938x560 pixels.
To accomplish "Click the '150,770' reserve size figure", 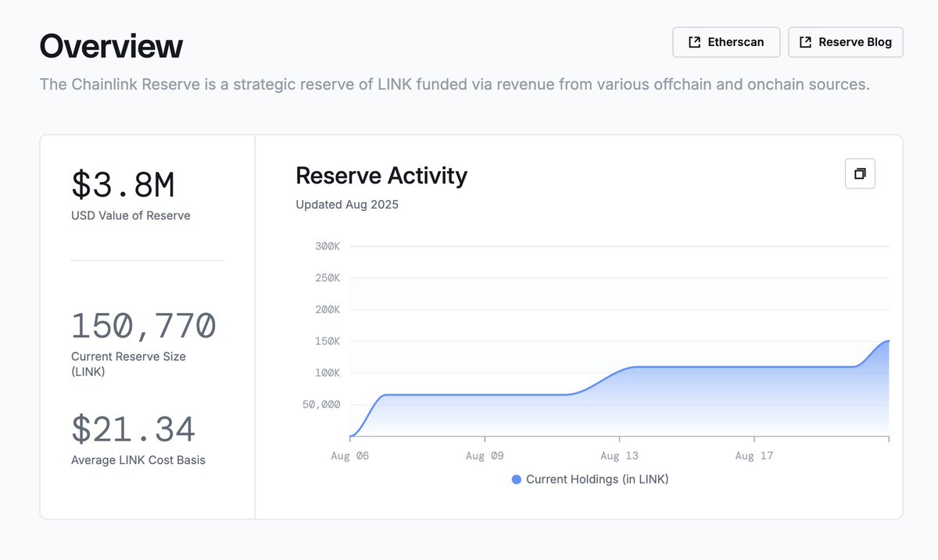I will (143, 326).
